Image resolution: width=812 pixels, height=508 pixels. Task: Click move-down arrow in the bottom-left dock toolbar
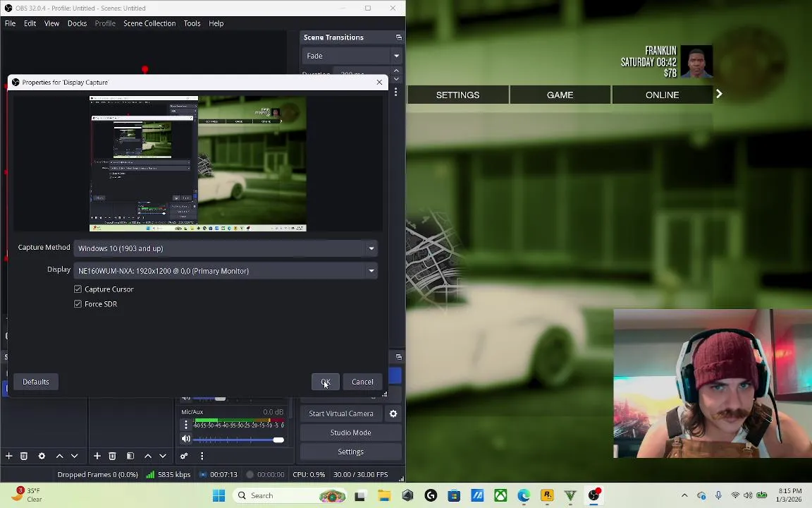point(75,456)
